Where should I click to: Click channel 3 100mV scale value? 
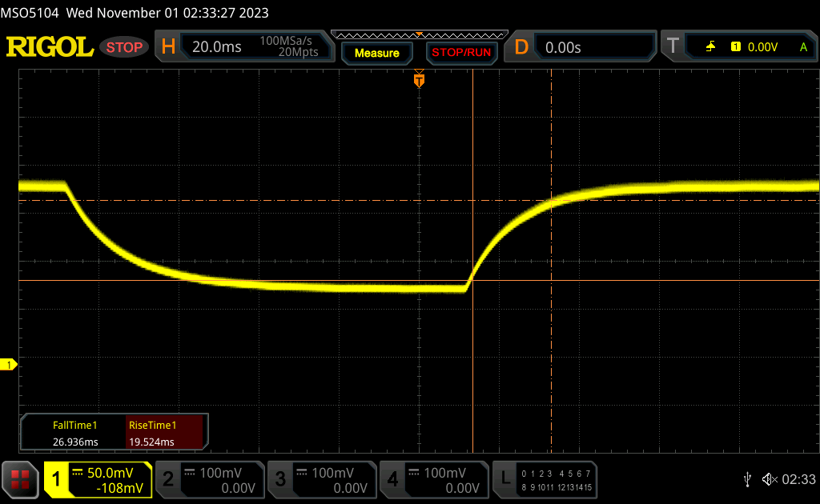pyautogui.click(x=333, y=473)
